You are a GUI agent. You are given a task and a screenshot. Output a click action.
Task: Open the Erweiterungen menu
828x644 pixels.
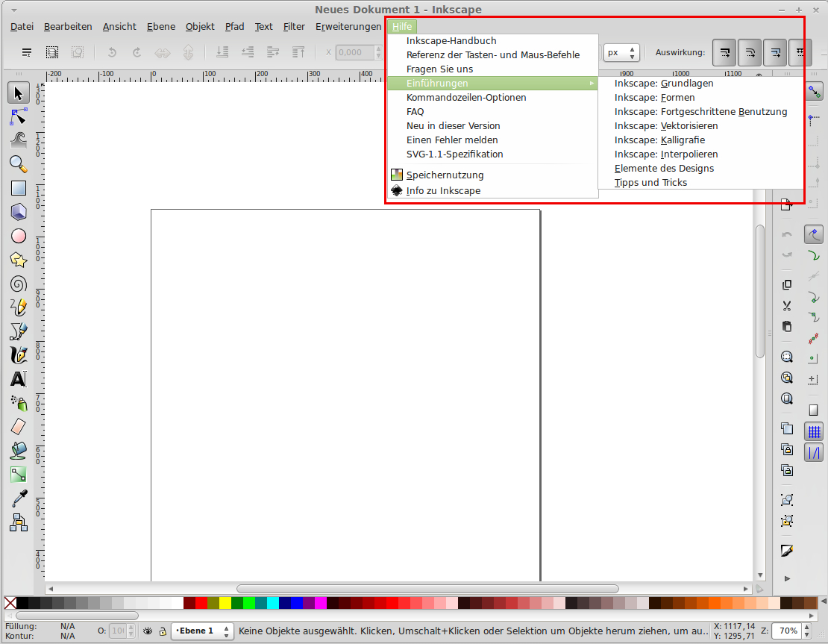[348, 26]
